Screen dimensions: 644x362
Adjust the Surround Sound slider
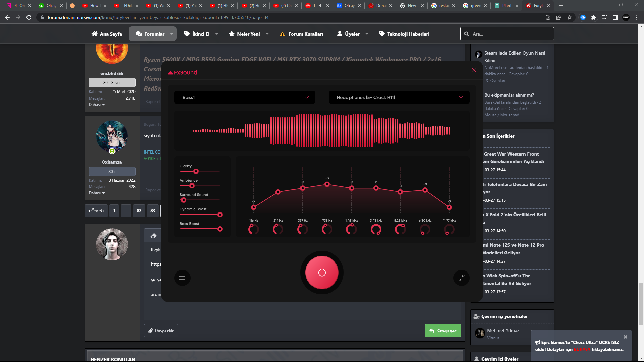click(200, 200)
